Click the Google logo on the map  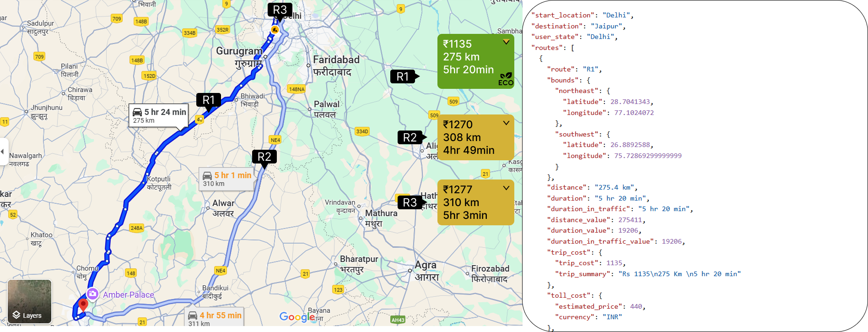coord(297,317)
